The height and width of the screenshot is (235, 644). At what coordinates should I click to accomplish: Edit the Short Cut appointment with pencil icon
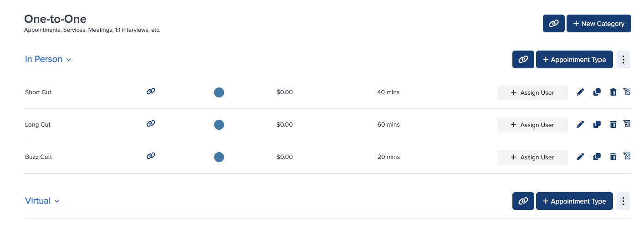(x=580, y=92)
